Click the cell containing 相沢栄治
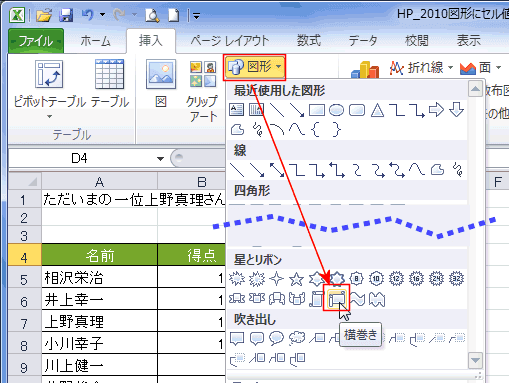Viewport: 509px width, 383px height. pyautogui.click(x=99, y=277)
